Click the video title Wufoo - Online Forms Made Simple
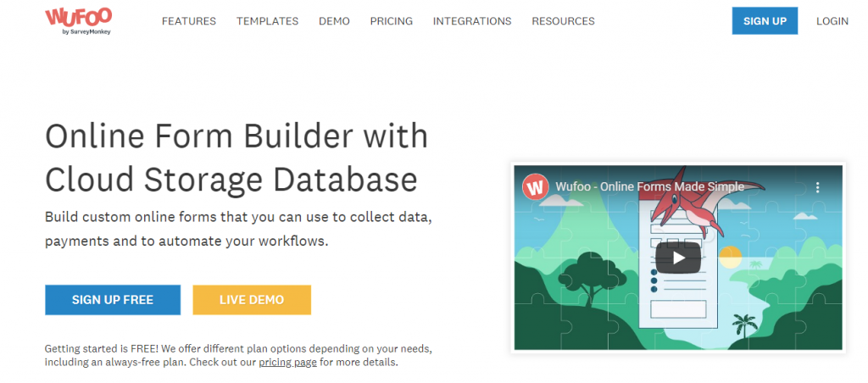The width and height of the screenshot is (868, 383). [650, 187]
